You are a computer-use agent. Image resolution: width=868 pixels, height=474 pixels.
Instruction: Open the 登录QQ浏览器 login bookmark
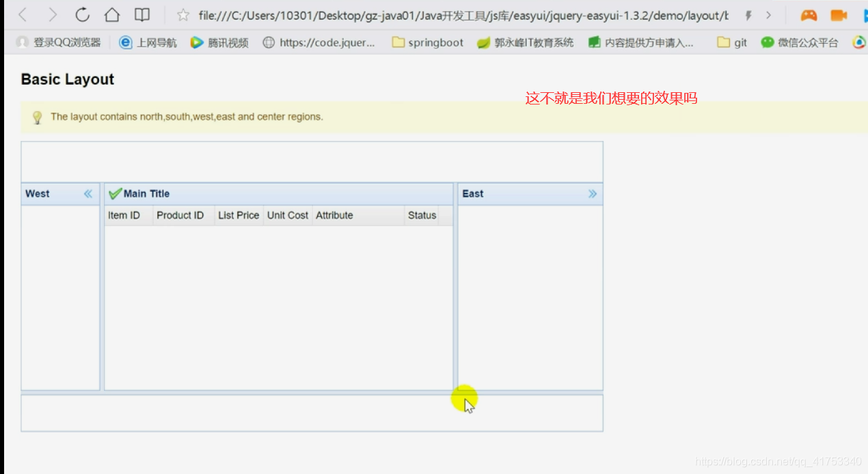(x=58, y=42)
